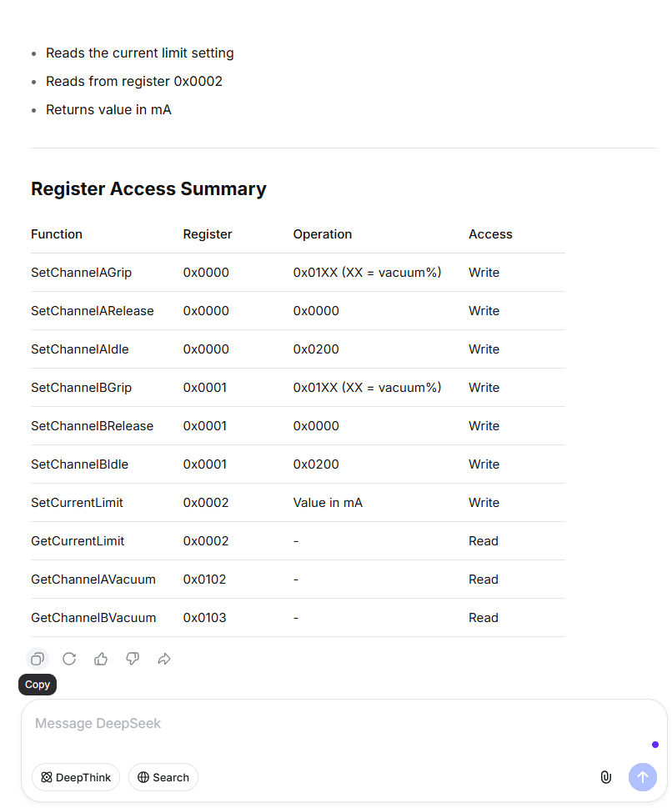The height and width of the screenshot is (808, 672).
Task: Click register 0x0001 in SetChannelBIdle row
Action: click(204, 464)
